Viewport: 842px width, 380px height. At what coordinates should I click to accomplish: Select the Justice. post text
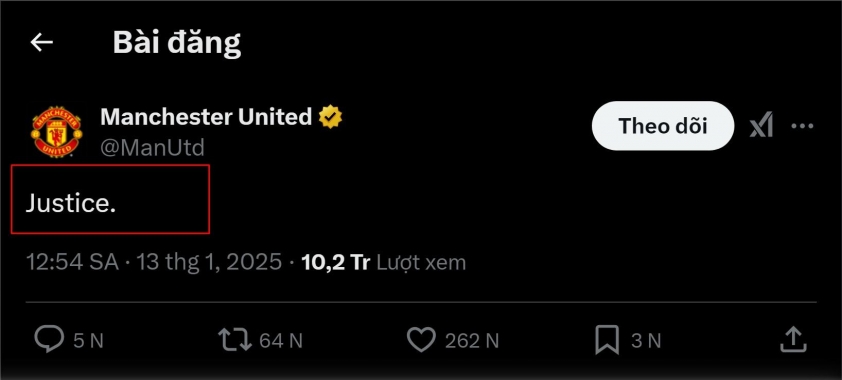pyautogui.click(x=71, y=203)
